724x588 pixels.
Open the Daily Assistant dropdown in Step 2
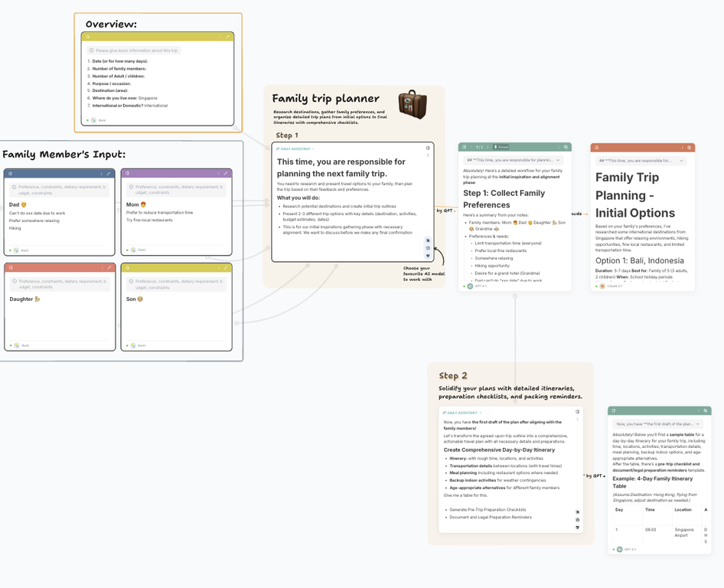(x=462, y=413)
